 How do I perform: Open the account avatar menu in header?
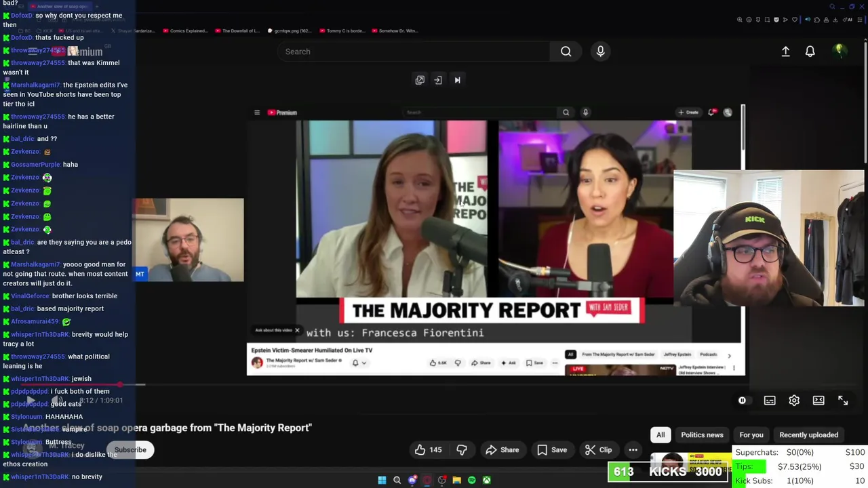coord(840,51)
